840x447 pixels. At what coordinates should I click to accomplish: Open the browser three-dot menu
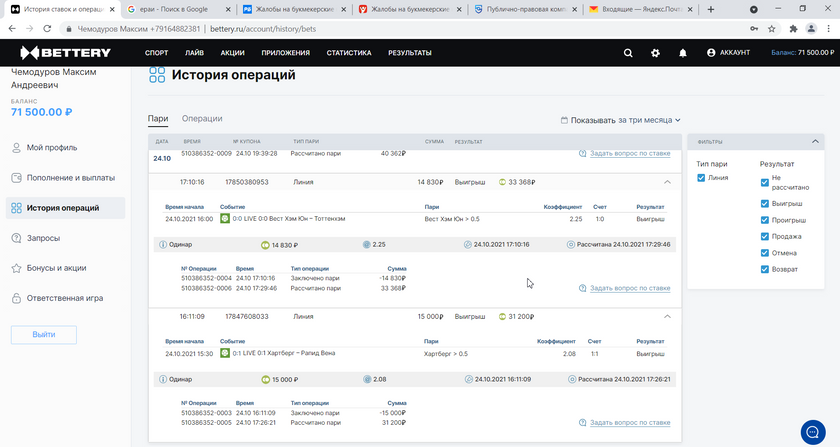point(828,29)
